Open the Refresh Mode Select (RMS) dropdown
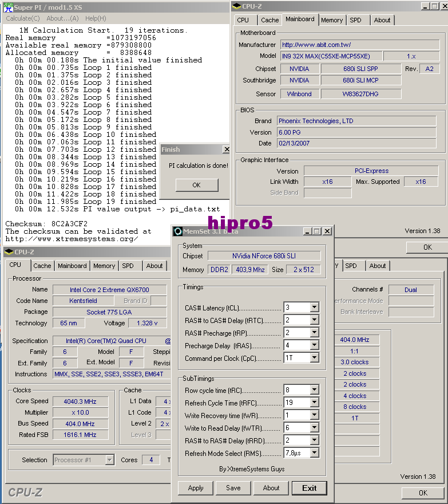Image resolution: width=448 pixels, height=504 pixels. (315, 453)
